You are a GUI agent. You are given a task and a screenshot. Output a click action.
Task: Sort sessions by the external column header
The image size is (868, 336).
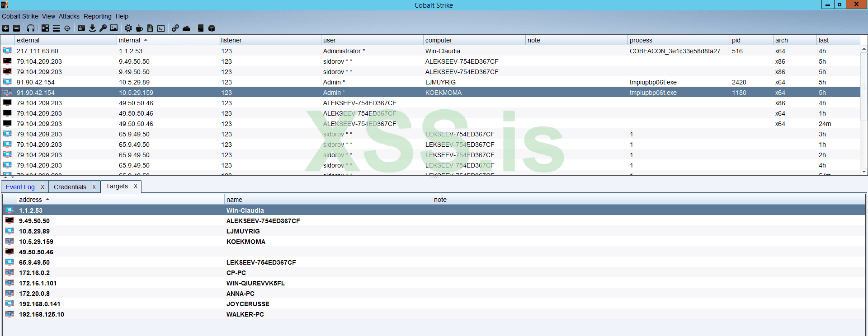pyautogui.click(x=66, y=40)
